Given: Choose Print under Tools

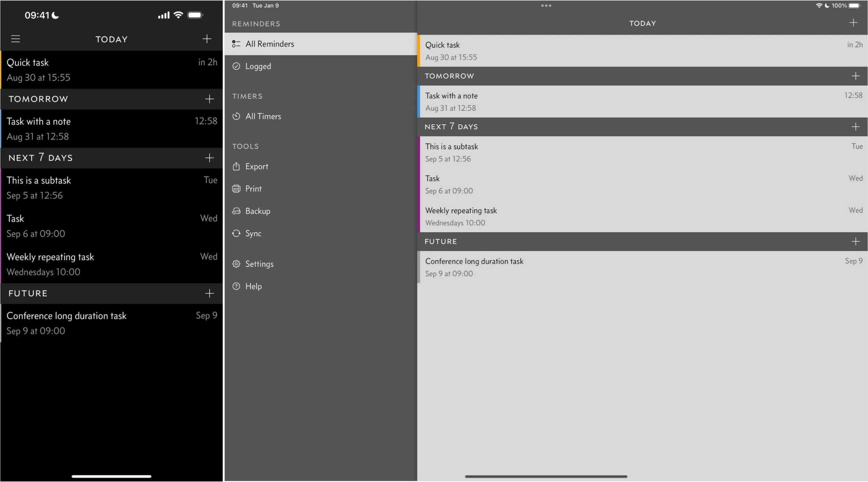Looking at the screenshot, I should coord(321,189).
